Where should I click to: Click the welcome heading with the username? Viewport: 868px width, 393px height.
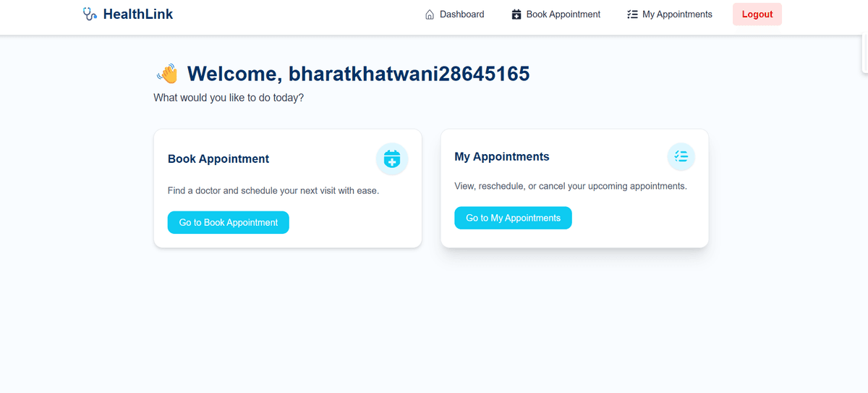click(358, 73)
